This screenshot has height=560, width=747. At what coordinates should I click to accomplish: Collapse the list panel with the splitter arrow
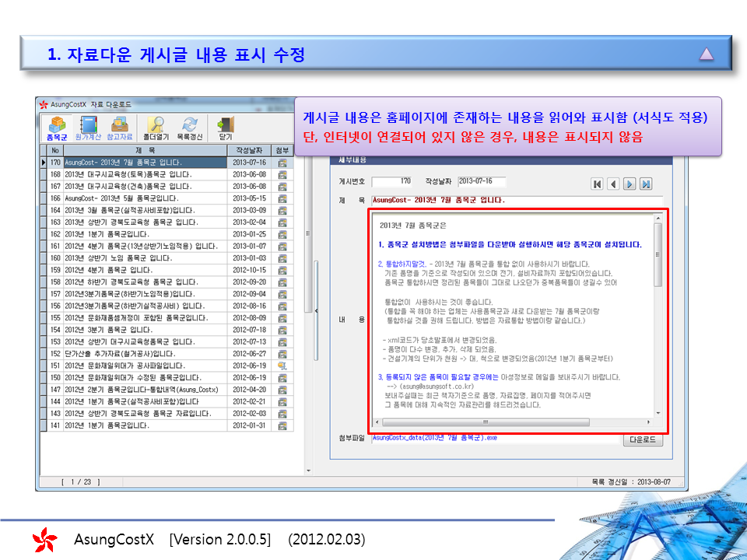click(317, 311)
